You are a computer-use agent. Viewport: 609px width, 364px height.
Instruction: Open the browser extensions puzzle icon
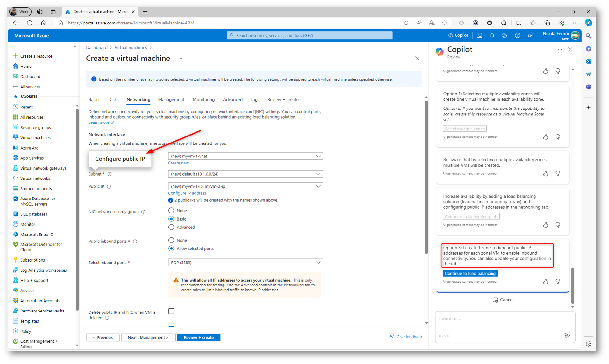click(504, 23)
